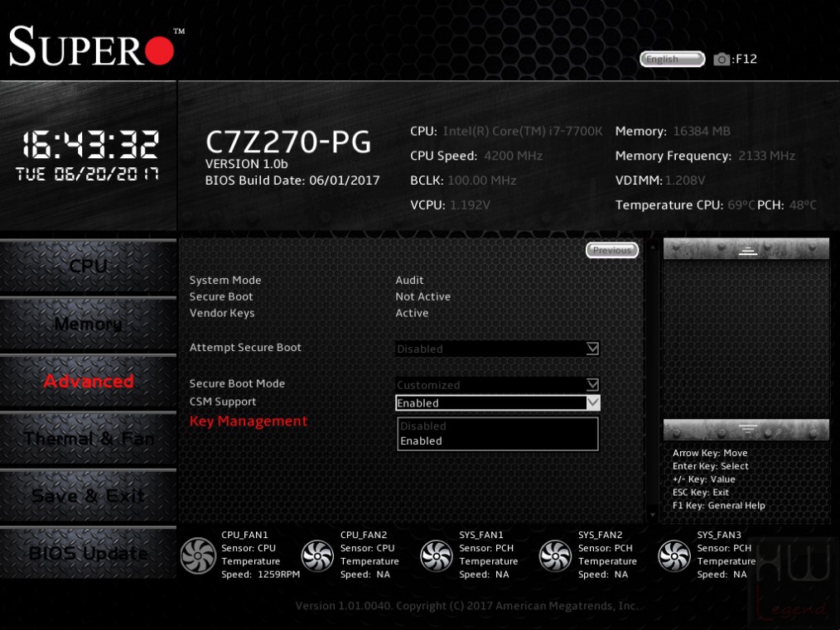Click the Secure Boot status label
Viewport: 840px width, 630px height.
220,296
